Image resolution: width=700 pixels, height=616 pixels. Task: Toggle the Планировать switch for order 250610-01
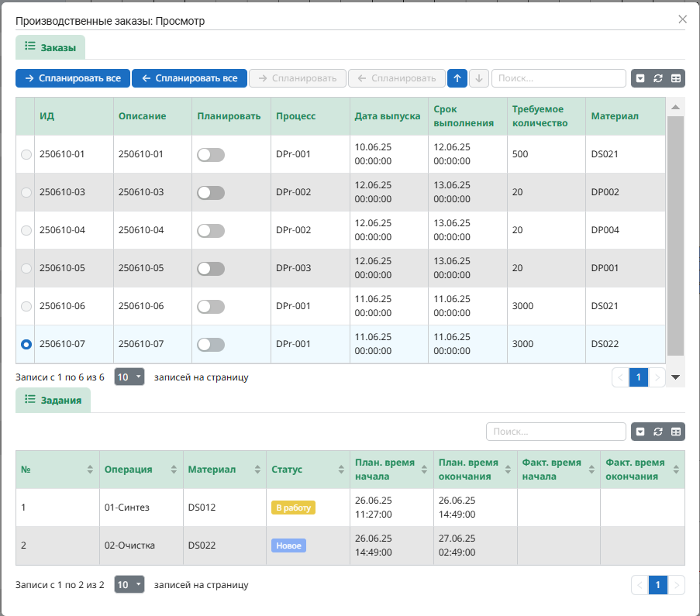(210, 155)
